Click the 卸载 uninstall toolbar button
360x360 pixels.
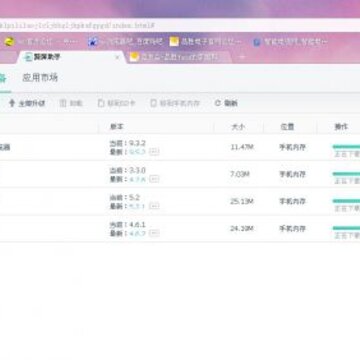coord(71,103)
